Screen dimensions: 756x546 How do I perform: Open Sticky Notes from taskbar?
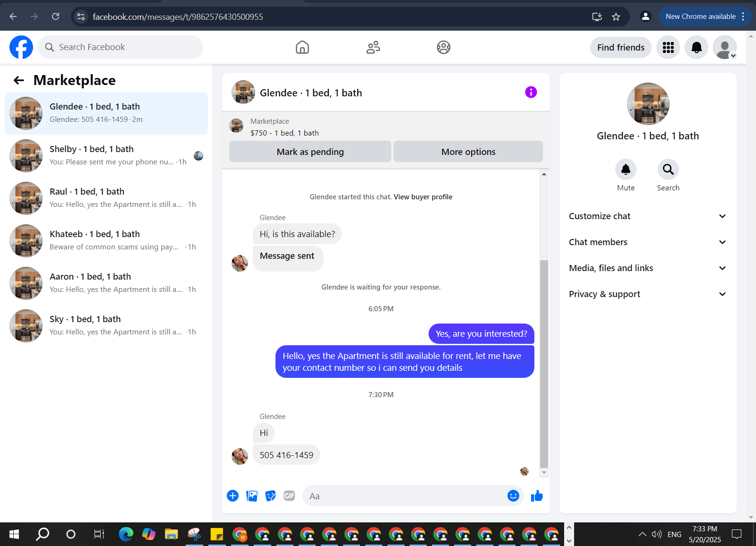click(x=216, y=534)
